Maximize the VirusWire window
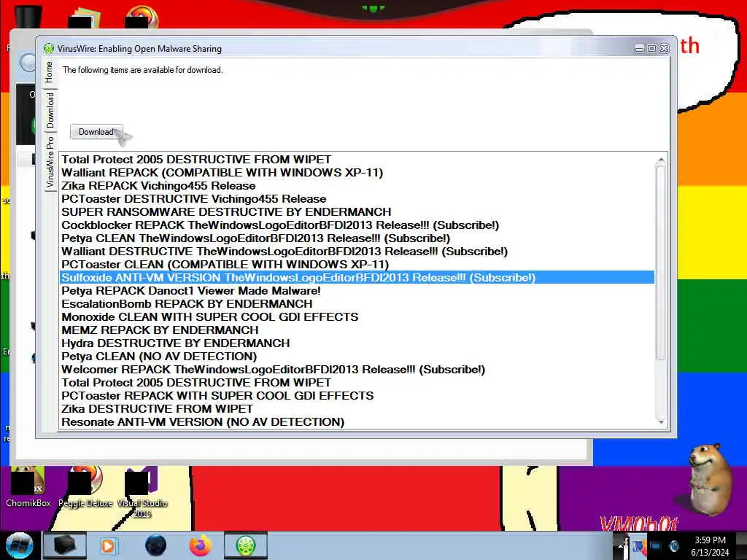The image size is (747, 560). pos(651,49)
